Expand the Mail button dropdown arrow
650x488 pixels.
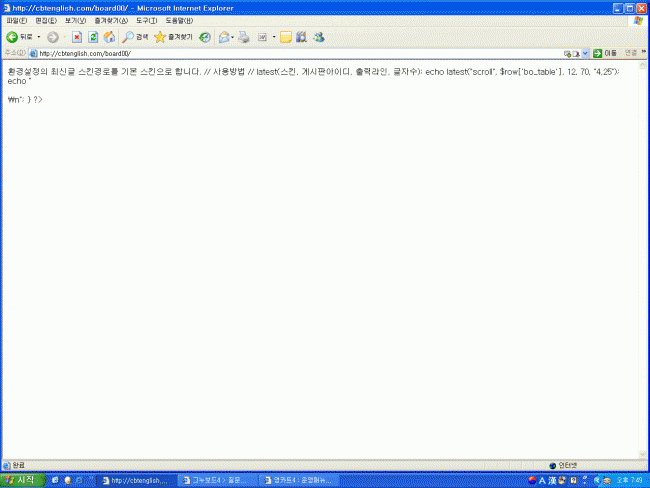point(234,37)
